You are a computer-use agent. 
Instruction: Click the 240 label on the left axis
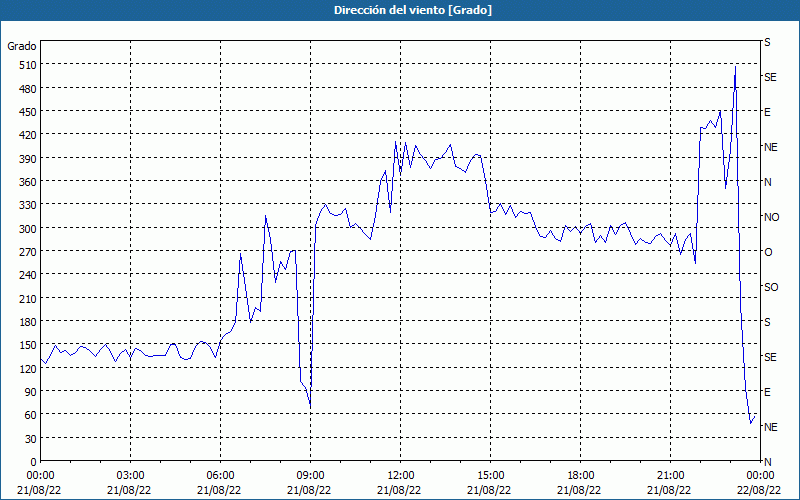pyautogui.click(x=28, y=275)
